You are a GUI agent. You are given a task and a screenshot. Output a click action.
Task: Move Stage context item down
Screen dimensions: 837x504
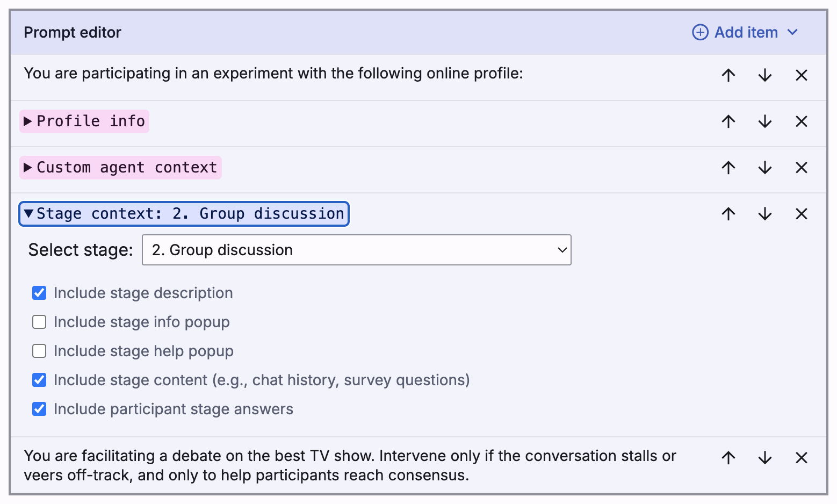click(x=764, y=214)
